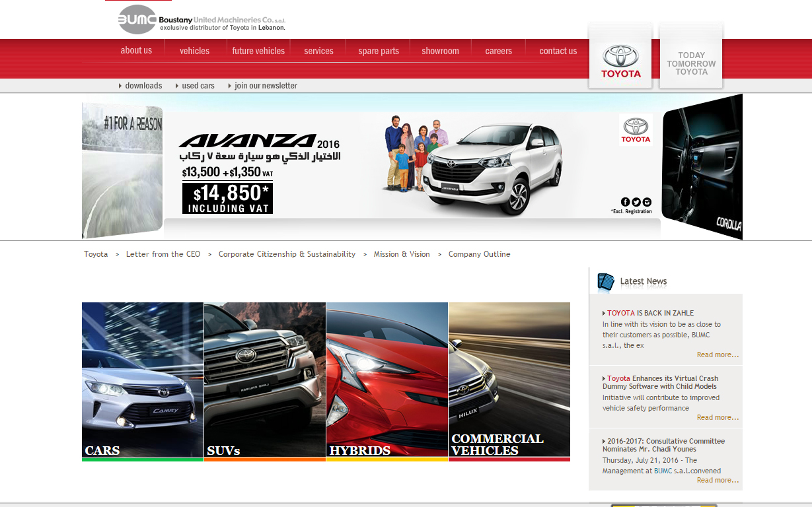
Task: Open the services menu
Action: [x=318, y=51]
